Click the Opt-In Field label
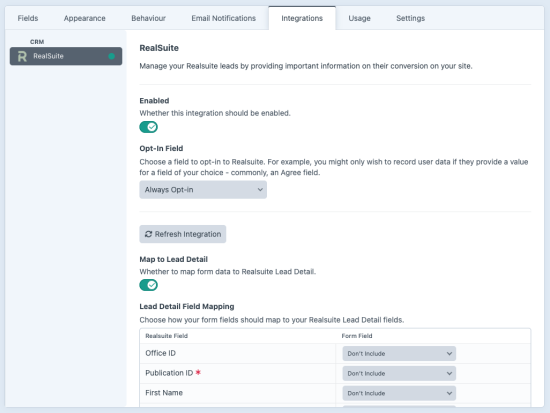Viewport: 550px width, 413px height. [161, 148]
